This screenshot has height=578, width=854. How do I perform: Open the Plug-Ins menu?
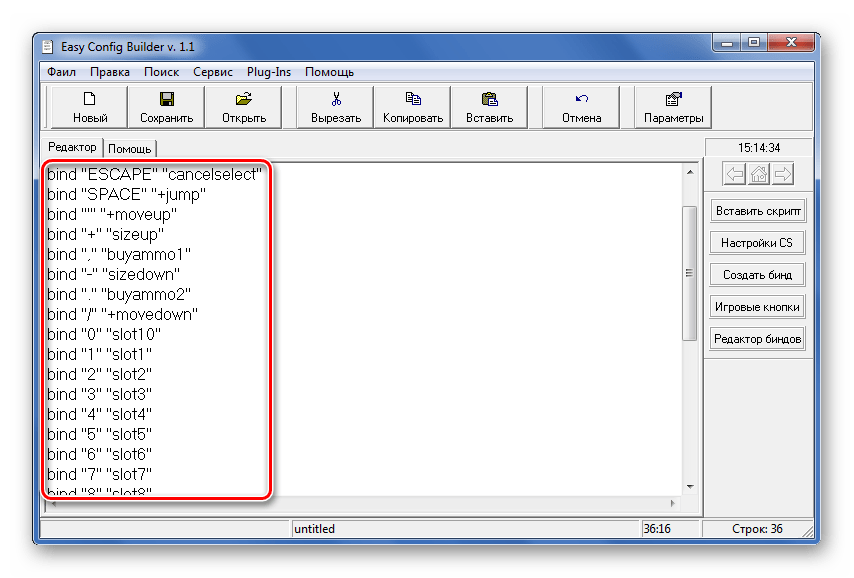(x=269, y=72)
